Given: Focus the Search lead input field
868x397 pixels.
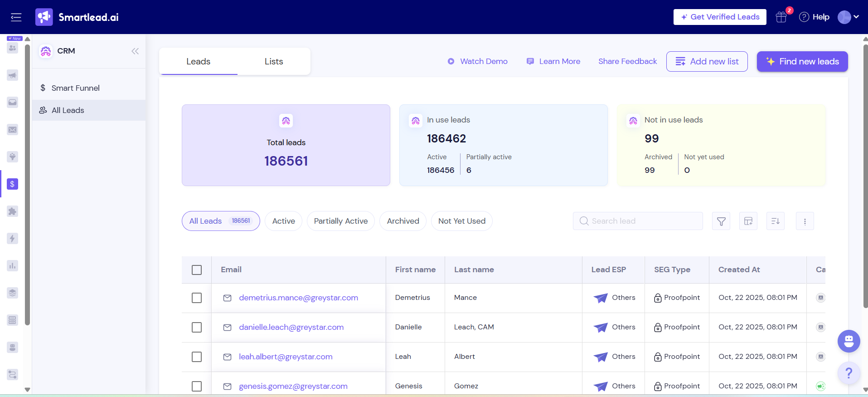Looking at the screenshot, I should tap(638, 221).
